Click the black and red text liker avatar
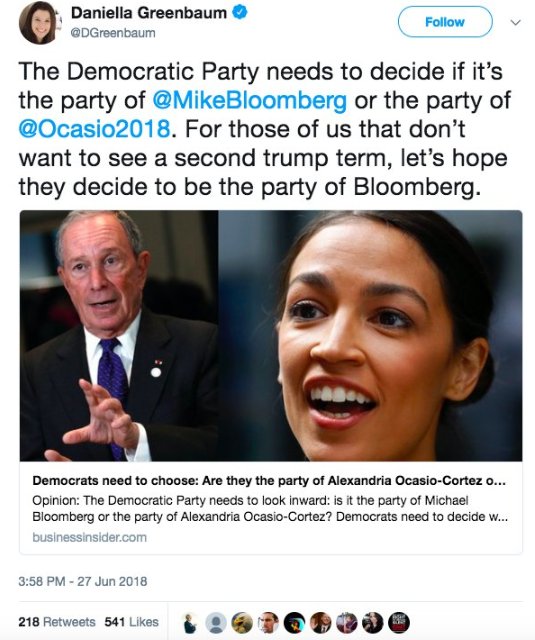Image resolution: width=535 pixels, height=640 pixels. coord(399,623)
